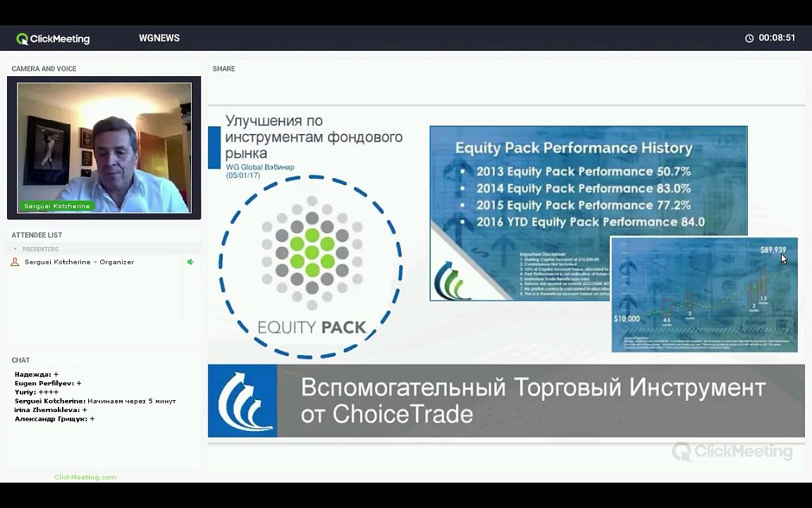The height and width of the screenshot is (508, 812).
Task: Click the Camera and Voice panel header
Action: [x=44, y=68]
